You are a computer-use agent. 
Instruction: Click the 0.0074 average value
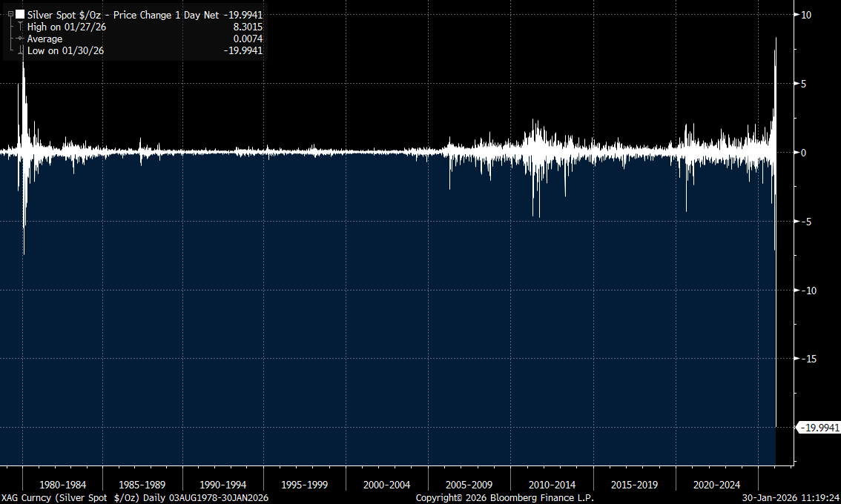click(248, 39)
